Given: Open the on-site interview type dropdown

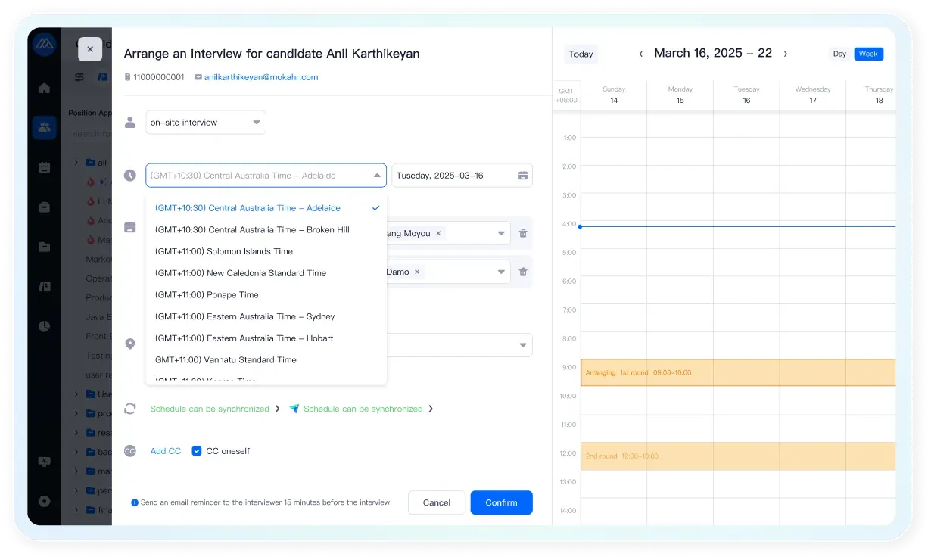Looking at the screenshot, I should [x=205, y=123].
